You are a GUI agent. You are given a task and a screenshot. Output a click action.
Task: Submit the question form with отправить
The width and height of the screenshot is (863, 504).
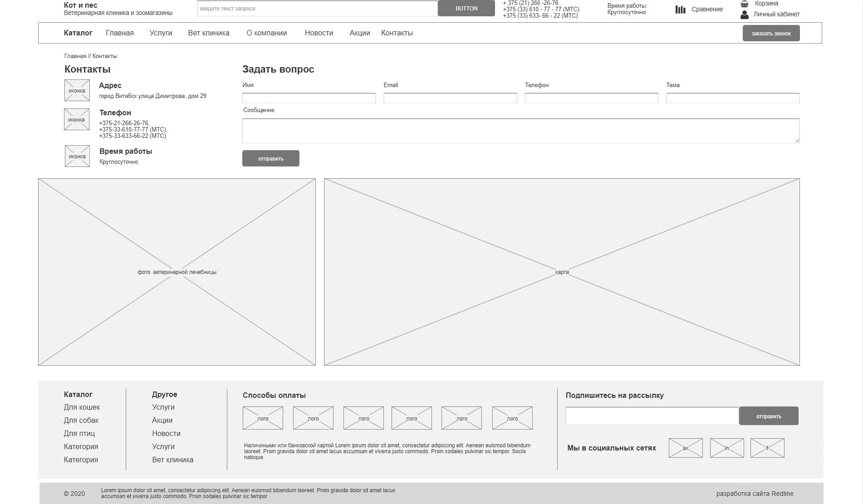271,158
